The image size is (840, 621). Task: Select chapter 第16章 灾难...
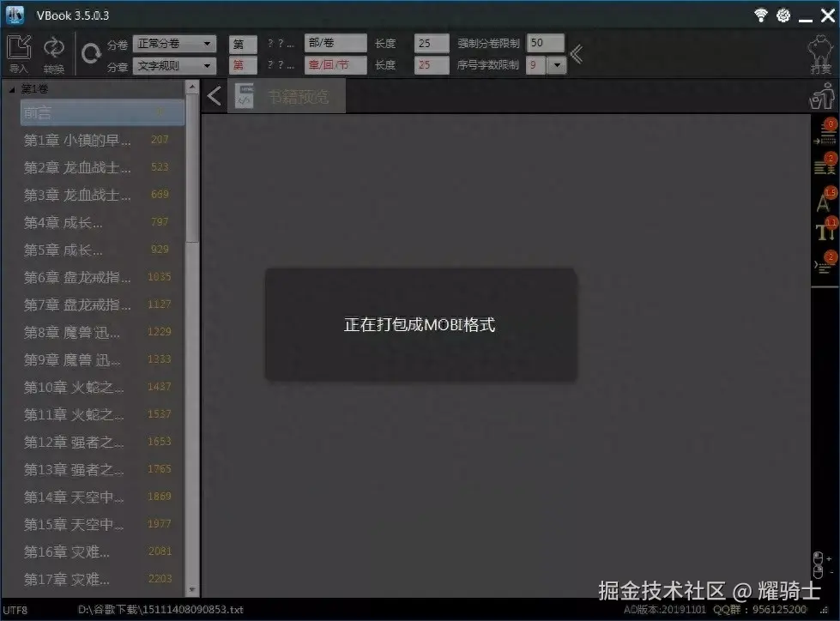pyautogui.click(x=102, y=552)
